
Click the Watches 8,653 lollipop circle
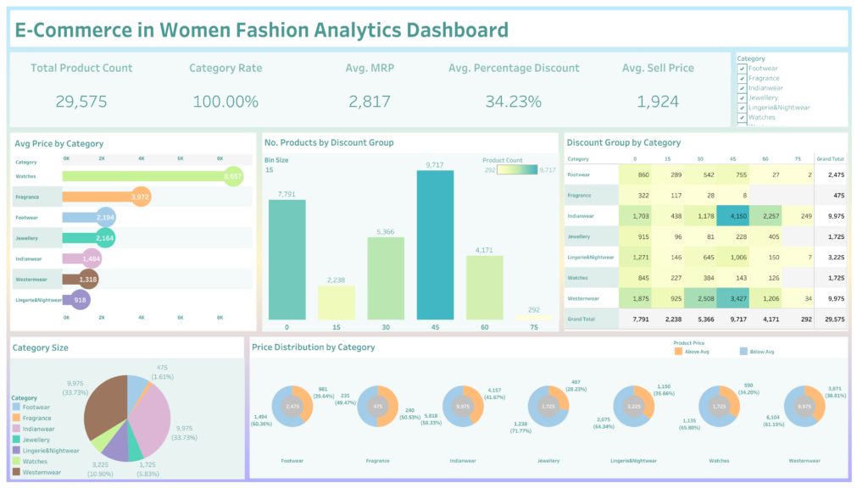(x=232, y=176)
